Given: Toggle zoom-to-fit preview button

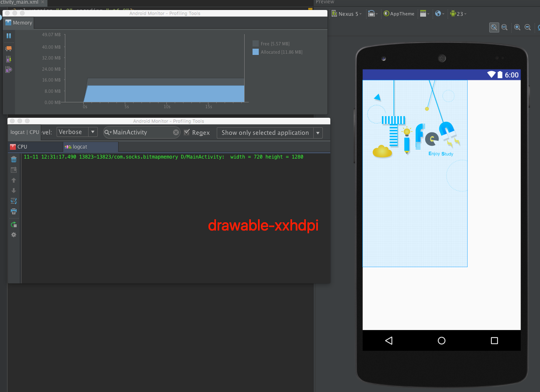Looking at the screenshot, I should click(494, 27).
